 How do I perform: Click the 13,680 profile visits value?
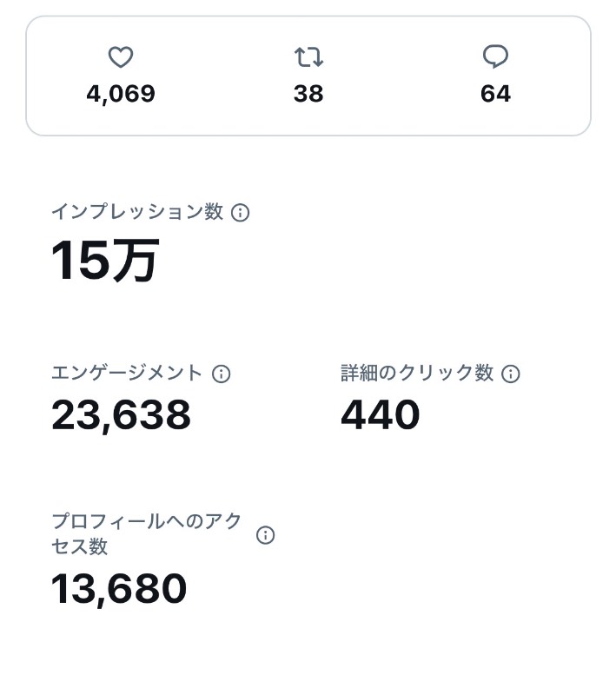tap(119, 589)
